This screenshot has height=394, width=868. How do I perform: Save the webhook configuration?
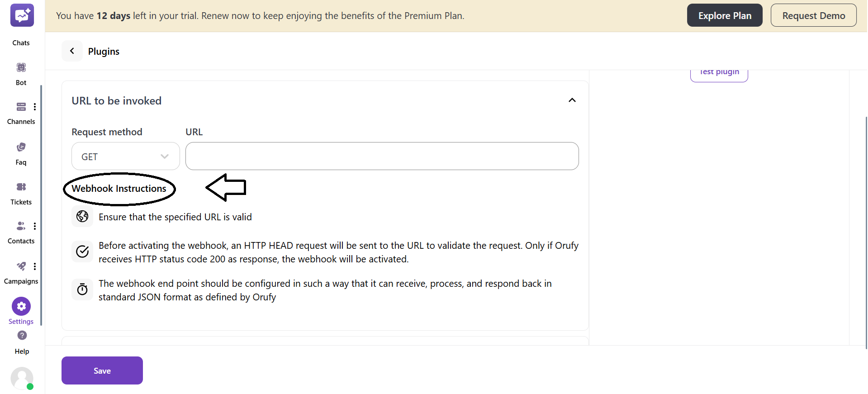point(102,370)
